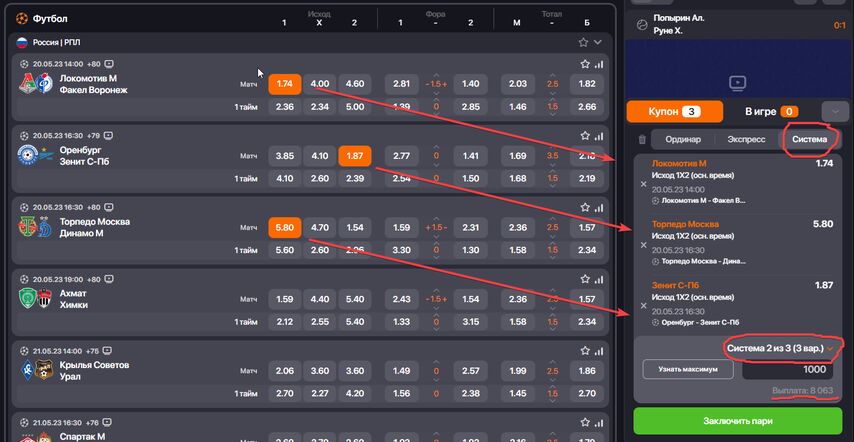This screenshot has width=854, height=442.
Task: Star the Ахмат - Химки match
Action: point(585,279)
